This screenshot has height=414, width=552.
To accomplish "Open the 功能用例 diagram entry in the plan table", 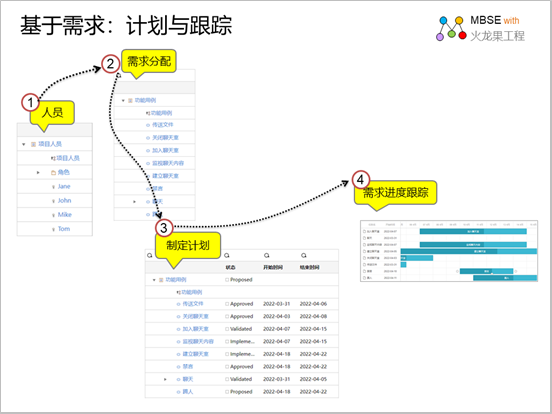I will coord(192,292).
